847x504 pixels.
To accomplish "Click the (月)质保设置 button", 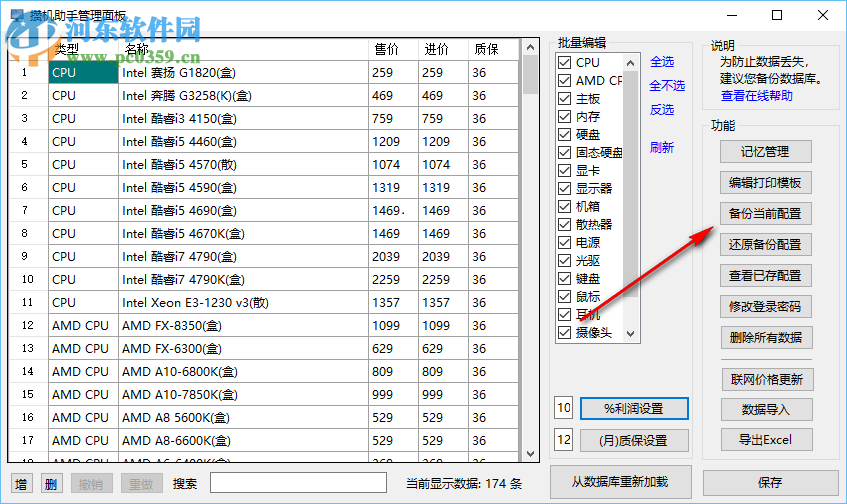I will point(634,441).
